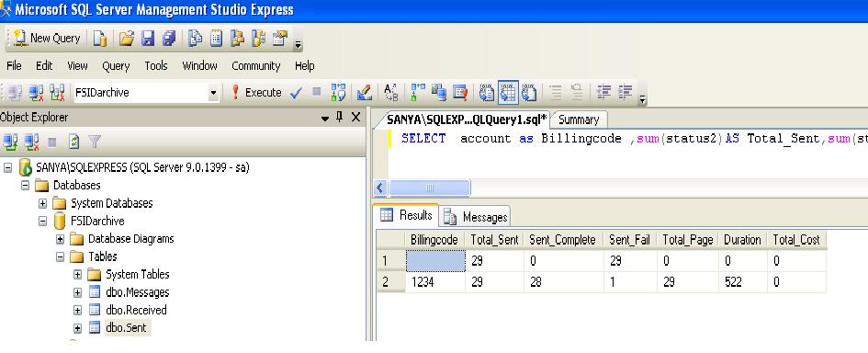Select the dbo.Received table
Screen dimensions: 868x353
136,311
